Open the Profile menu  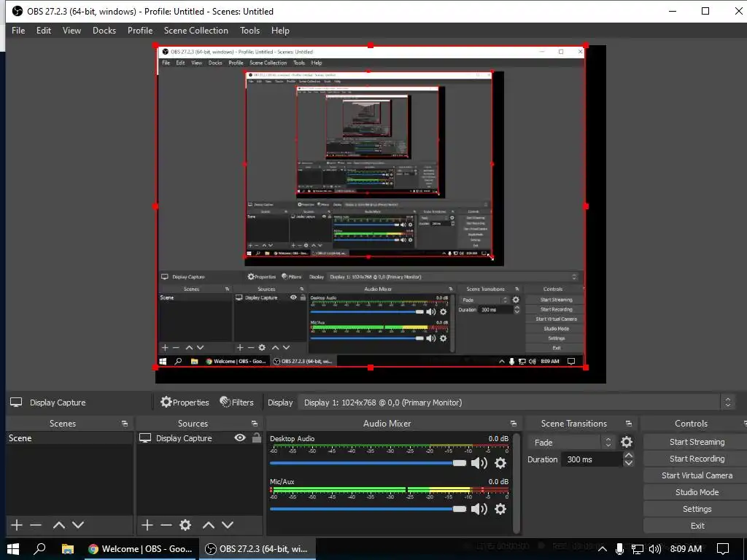click(x=140, y=31)
